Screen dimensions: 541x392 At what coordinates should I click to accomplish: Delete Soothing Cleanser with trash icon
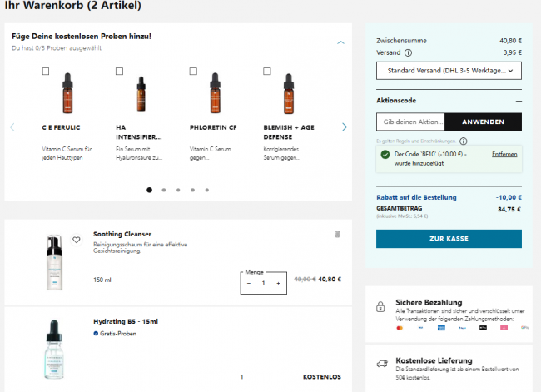[337, 235]
